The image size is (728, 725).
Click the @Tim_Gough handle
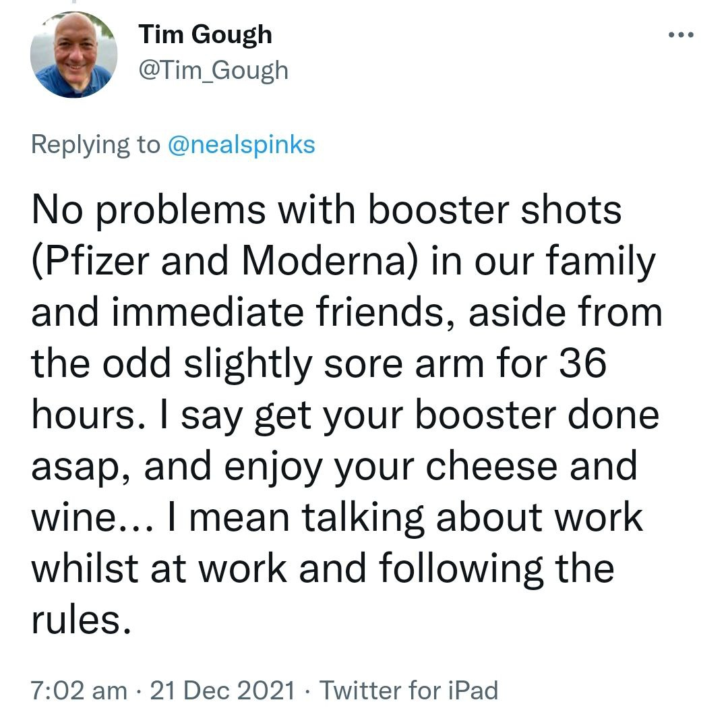click(213, 70)
